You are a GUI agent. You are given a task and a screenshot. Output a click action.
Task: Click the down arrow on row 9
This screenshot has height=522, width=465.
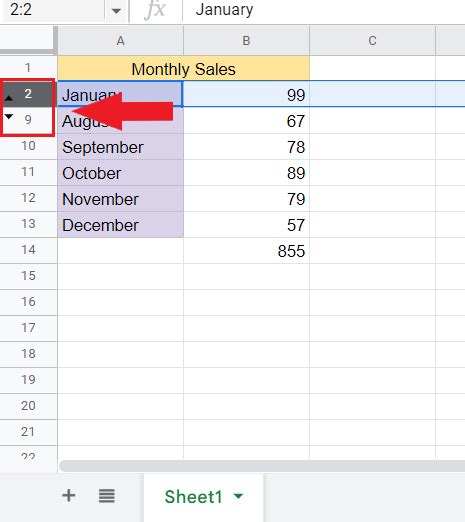(x=9, y=117)
